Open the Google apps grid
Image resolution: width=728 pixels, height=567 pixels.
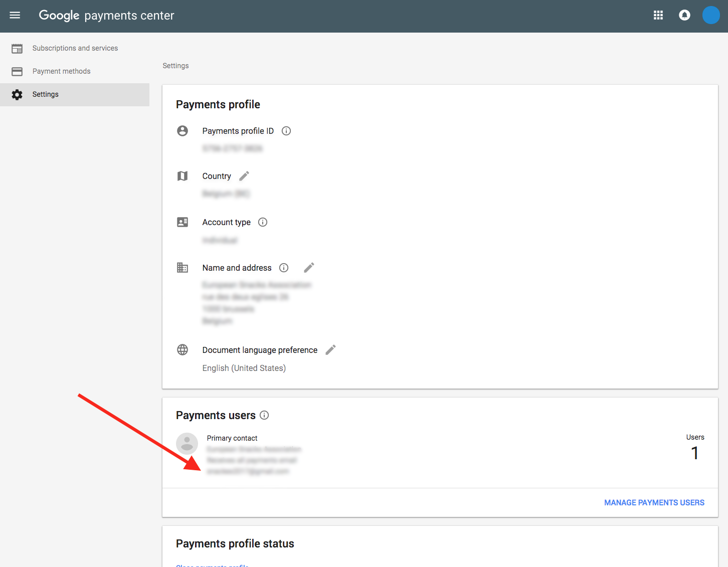click(x=658, y=16)
